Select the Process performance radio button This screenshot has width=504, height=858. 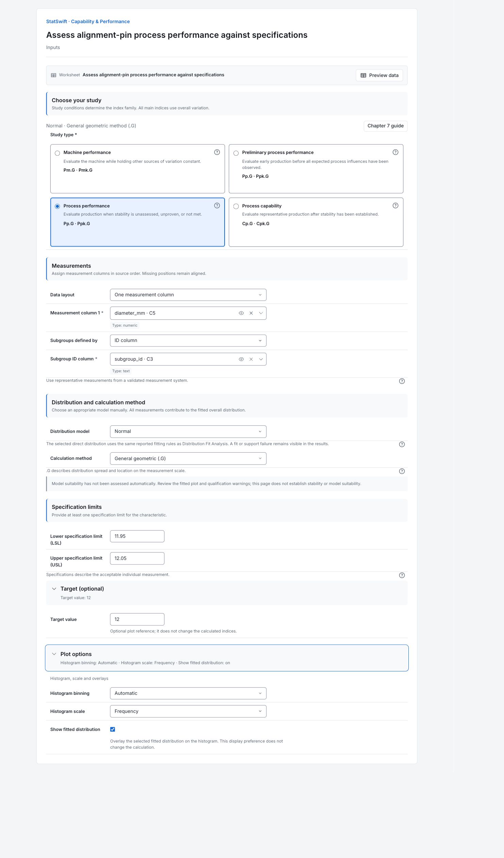click(x=58, y=206)
